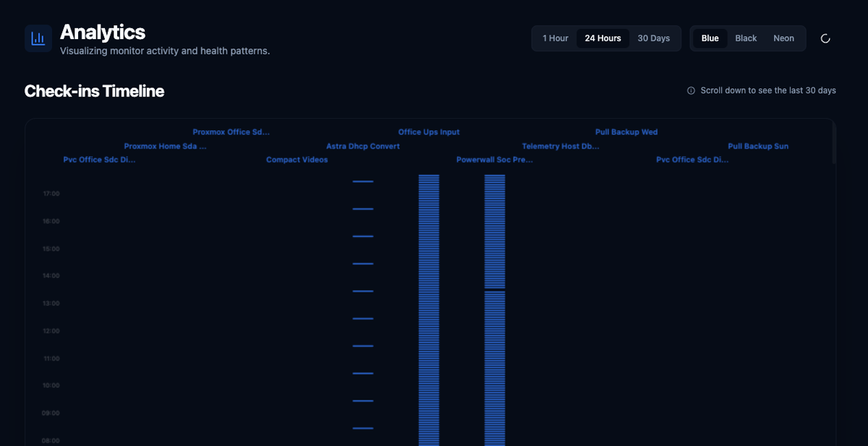
Task: Click the Astra Dhcp Convert column label
Action: click(363, 146)
